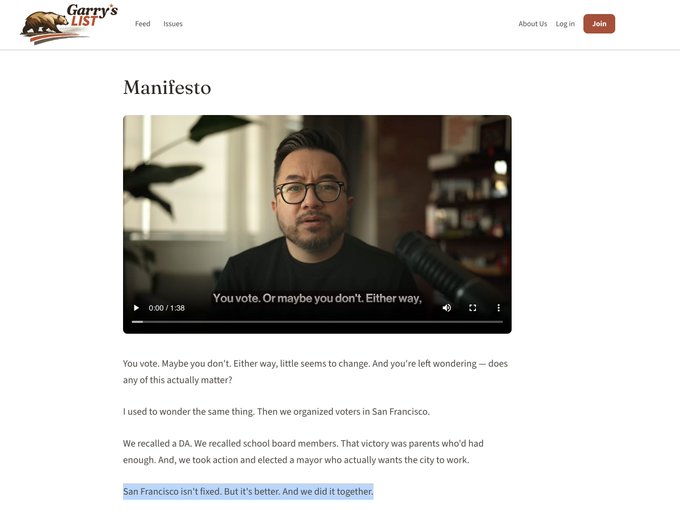Click the highlighted San Francisco isn't fixed sentence
This screenshot has height=513, width=680.
pyautogui.click(x=248, y=491)
